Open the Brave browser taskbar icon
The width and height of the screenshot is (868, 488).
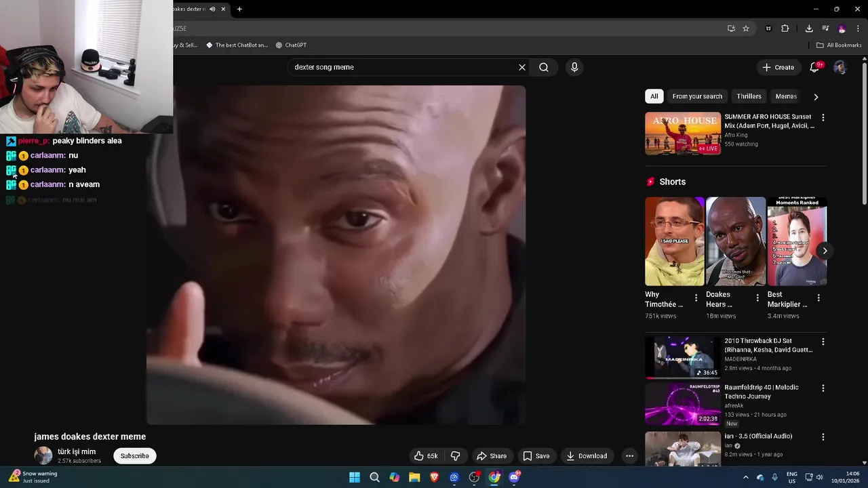tap(435, 477)
